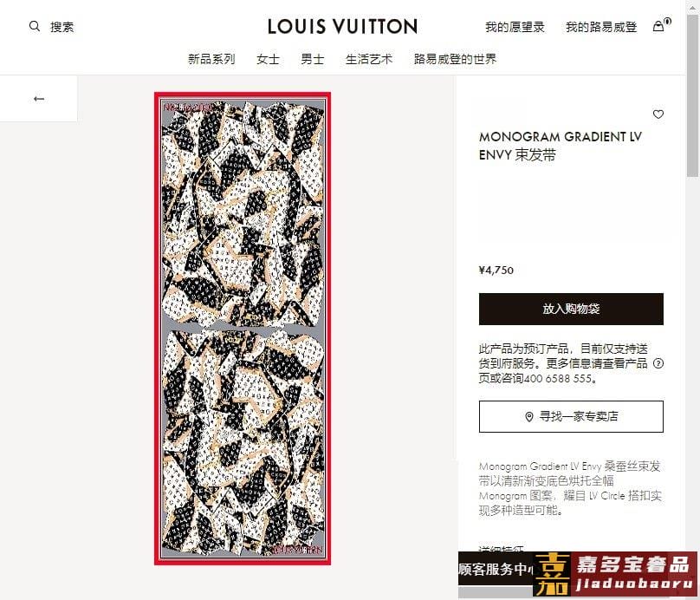Click the help question mark icon
The image size is (700, 600).
[658, 363]
